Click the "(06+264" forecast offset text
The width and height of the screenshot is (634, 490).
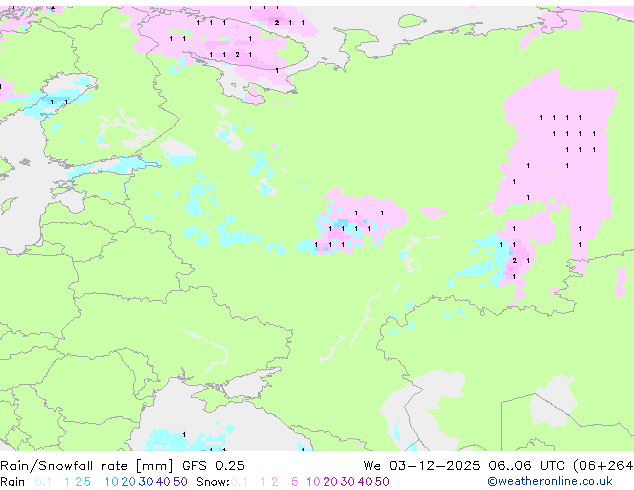(603, 466)
